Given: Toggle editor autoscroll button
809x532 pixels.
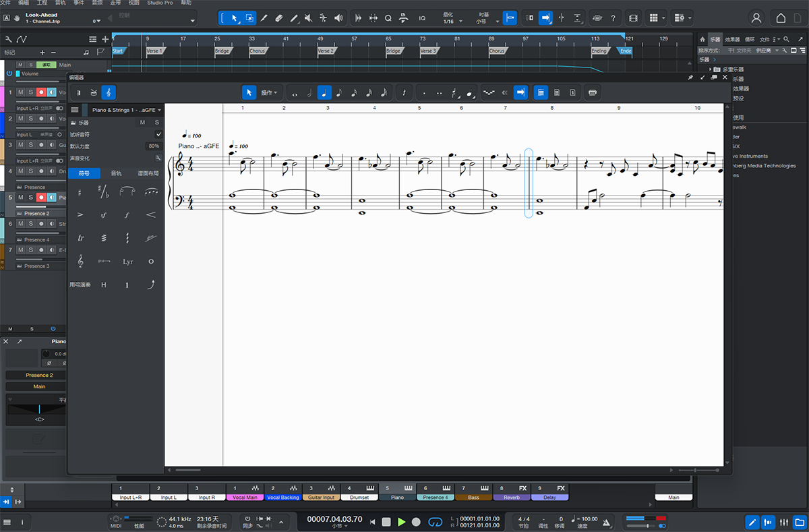Looking at the screenshot, I should (x=520, y=92).
